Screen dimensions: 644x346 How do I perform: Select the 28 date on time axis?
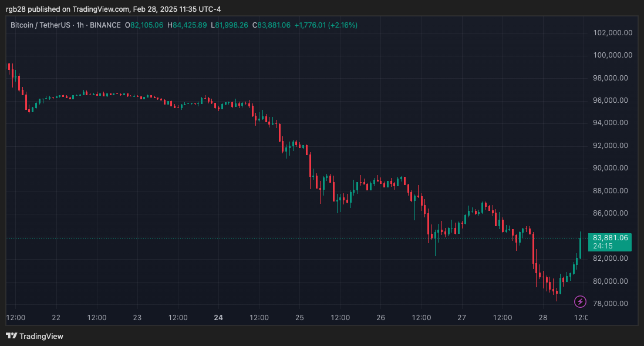543,318
